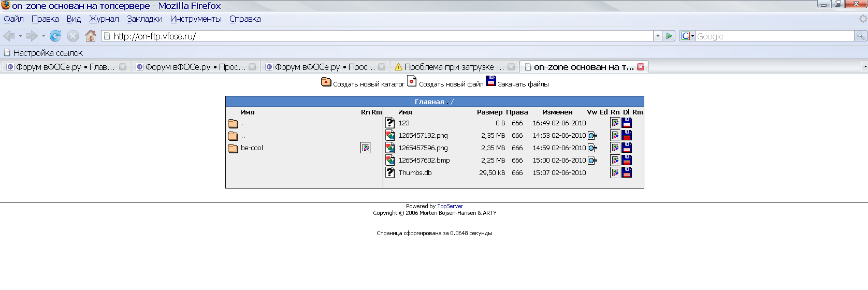The image size is (868, 290).
Task: Switch to the Проблема при загрузке tab
Action: [x=449, y=67]
